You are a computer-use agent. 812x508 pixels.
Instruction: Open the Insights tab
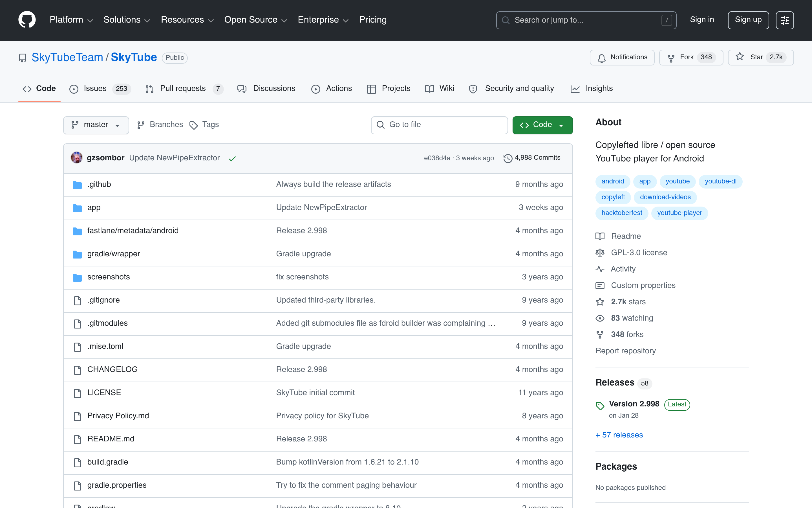tap(592, 88)
